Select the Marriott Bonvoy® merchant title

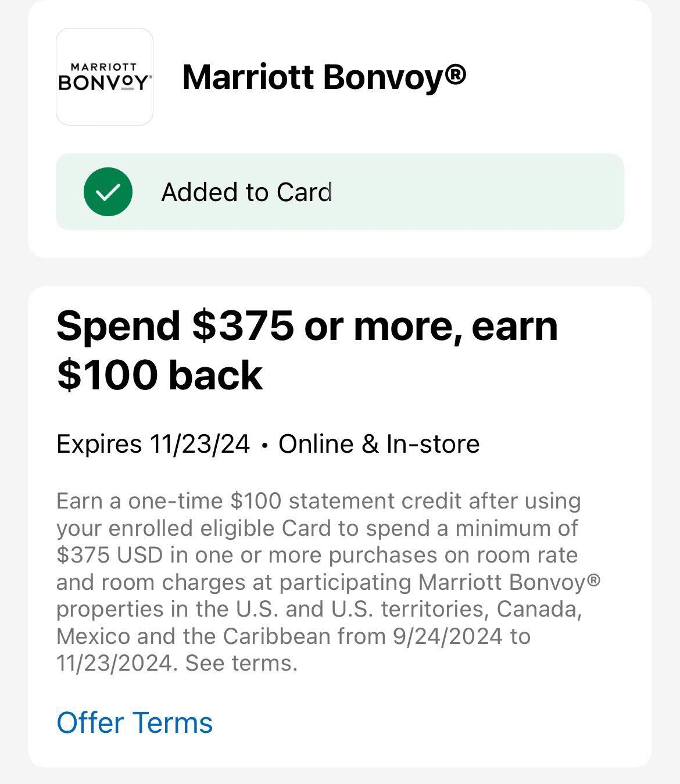(324, 77)
